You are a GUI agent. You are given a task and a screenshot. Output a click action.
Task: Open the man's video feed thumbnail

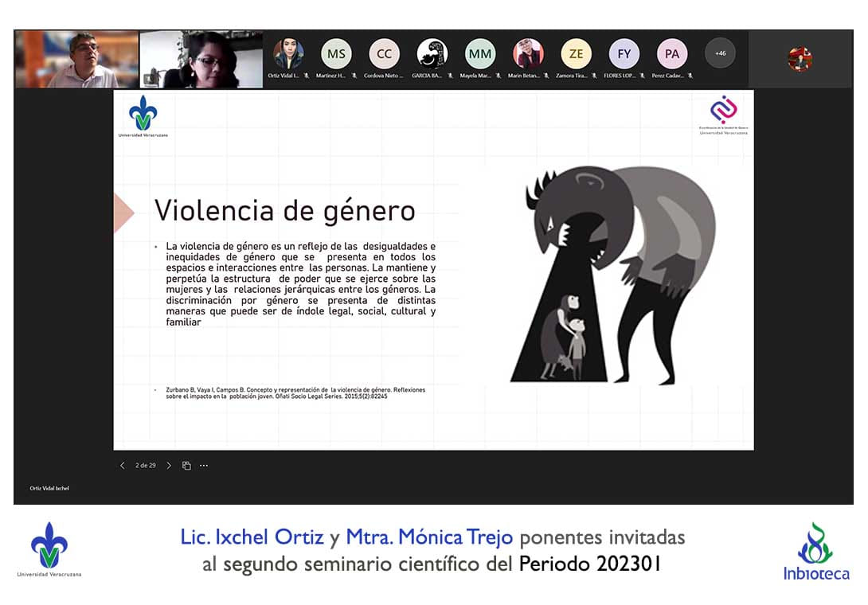pos(76,60)
